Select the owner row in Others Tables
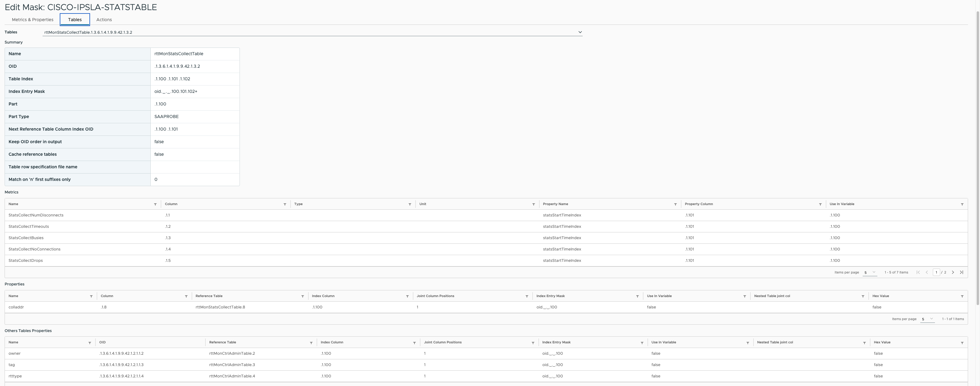Image resolution: width=980 pixels, height=386 pixels. click(x=486, y=354)
